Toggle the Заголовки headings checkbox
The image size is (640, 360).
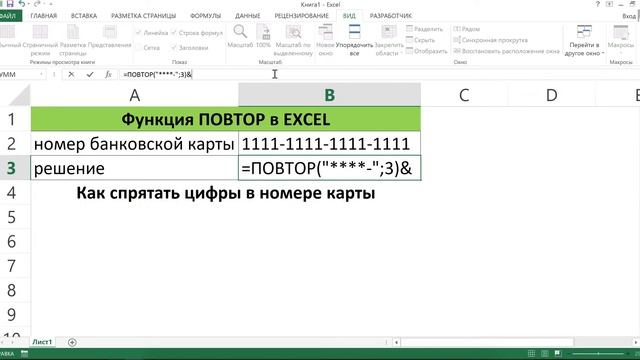[x=189, y=48]
